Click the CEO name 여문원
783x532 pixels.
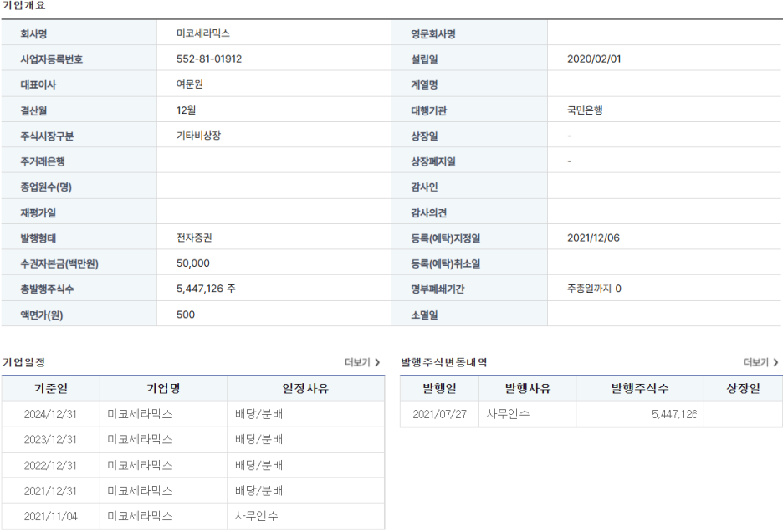coord(189,84)
